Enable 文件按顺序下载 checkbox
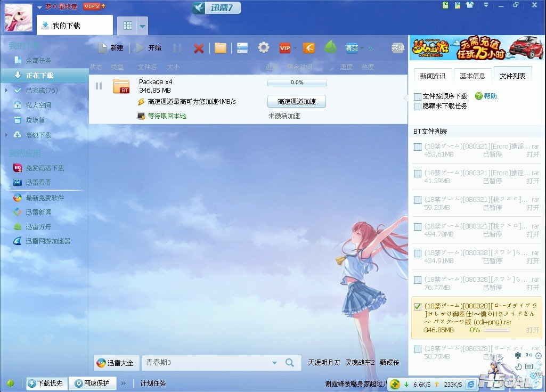Viewport: 546px width, 392px height. 418,96
